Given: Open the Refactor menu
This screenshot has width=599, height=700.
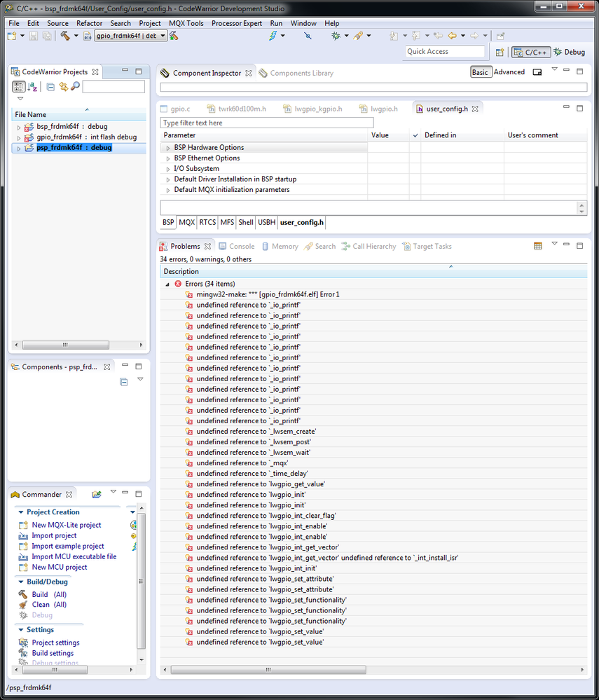Looking at the screenshot, I should point(89,23).
